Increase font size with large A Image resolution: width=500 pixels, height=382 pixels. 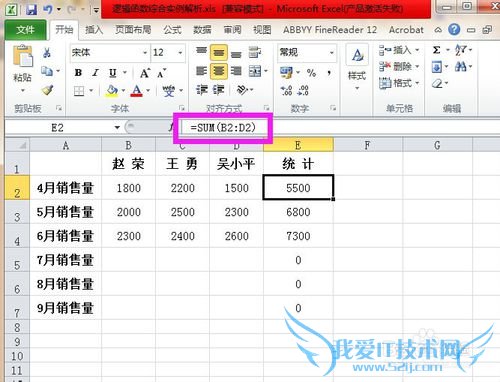(145, 73)
